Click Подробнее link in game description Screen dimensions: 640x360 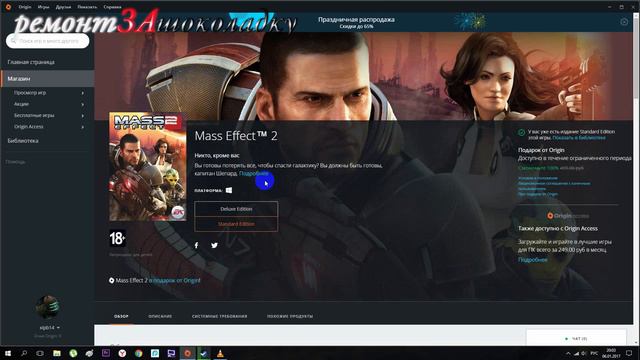[253, 173]
